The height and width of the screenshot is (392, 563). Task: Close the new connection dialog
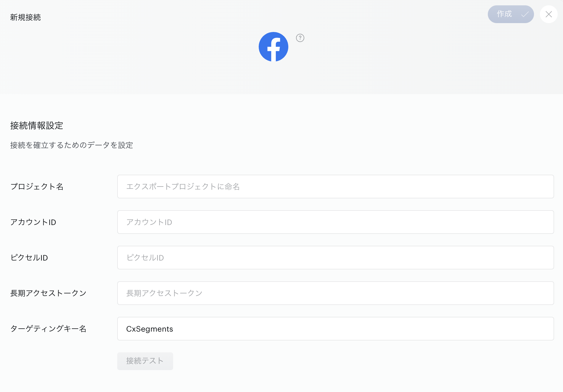pyautogui.click(x=548, y=14)
